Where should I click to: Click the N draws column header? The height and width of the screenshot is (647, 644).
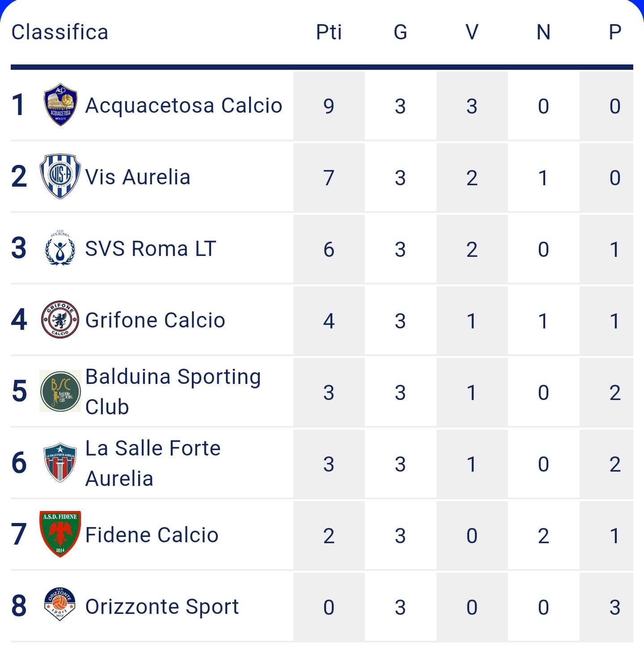coord(543,32)
